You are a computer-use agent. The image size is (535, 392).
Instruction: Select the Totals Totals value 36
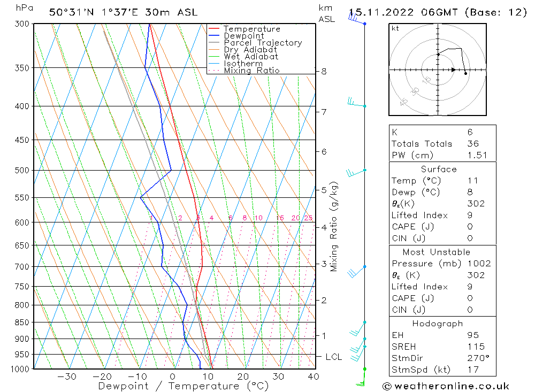[x=473, y=144]
